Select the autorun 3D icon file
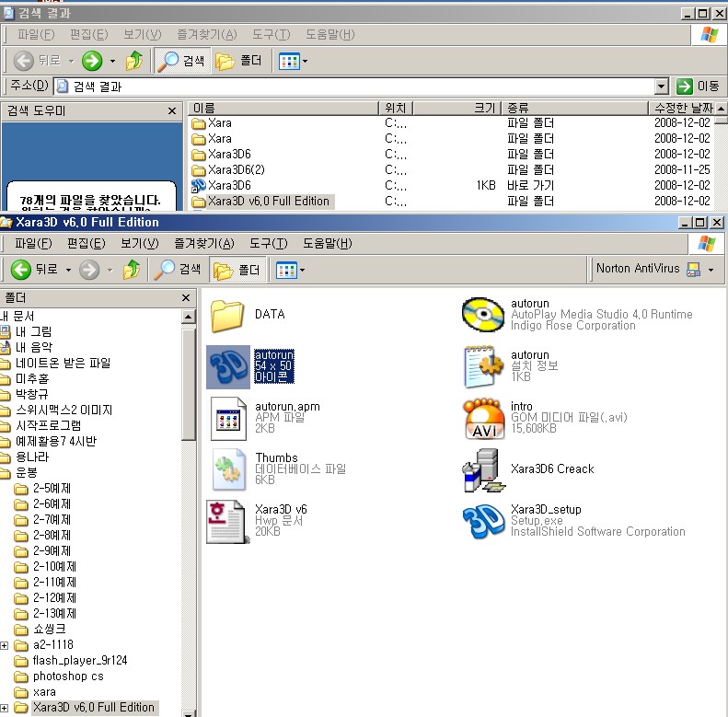 point(228,367)
